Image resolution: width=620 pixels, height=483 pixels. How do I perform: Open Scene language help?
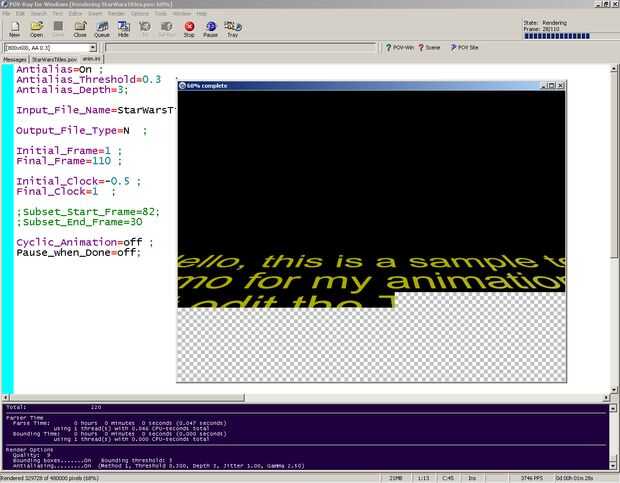(x=429, y=47)
